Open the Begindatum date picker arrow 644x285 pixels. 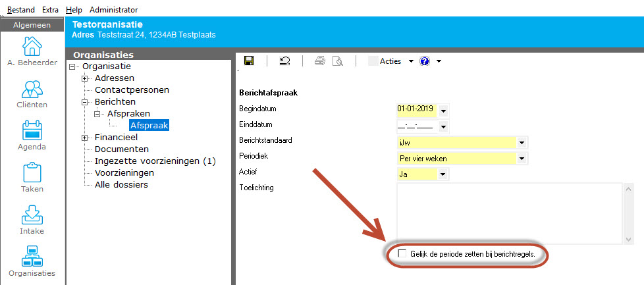[443, 110]
